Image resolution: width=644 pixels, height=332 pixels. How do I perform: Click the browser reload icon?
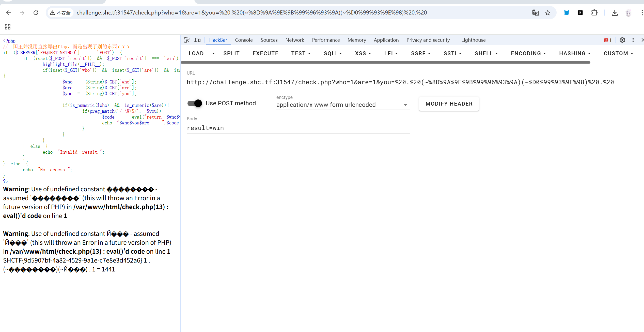36,13
